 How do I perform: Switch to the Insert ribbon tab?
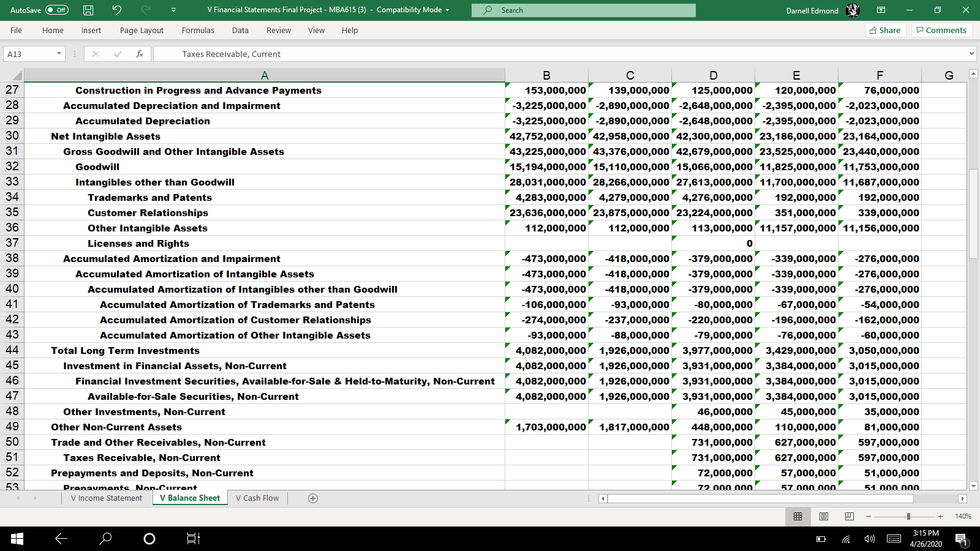coord(91,30)
